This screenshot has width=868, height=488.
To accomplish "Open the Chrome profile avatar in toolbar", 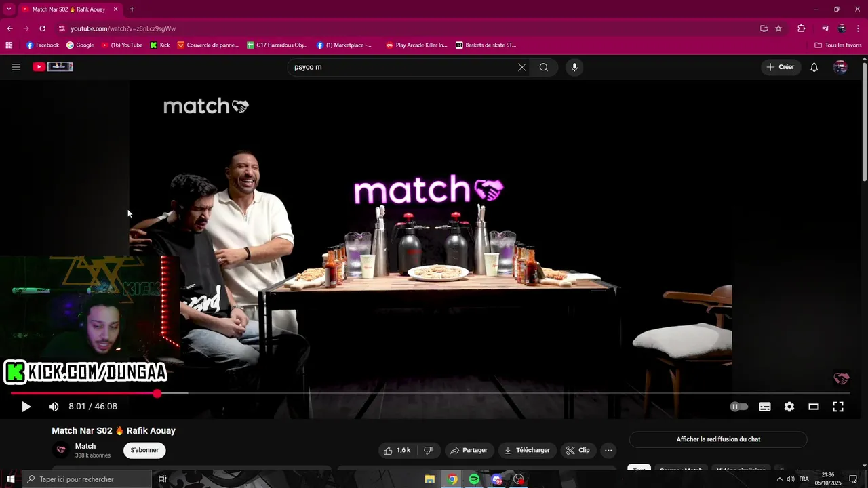I will 842,28.
